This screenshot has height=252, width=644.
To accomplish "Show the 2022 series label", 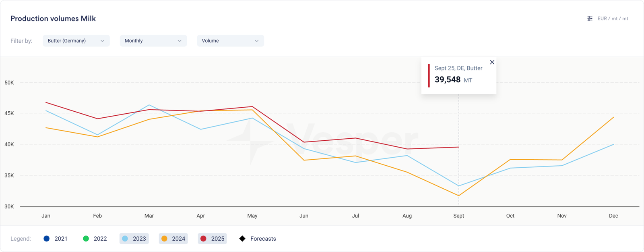I will 100,239.
